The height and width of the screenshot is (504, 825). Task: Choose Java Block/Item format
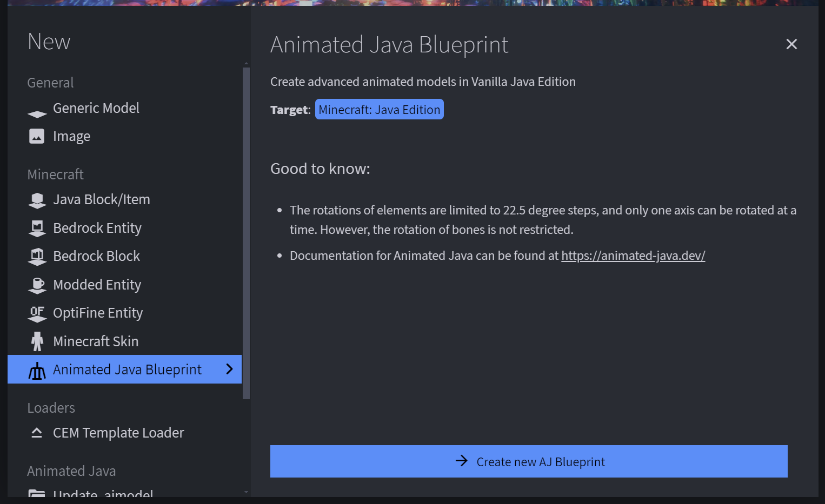125,200
